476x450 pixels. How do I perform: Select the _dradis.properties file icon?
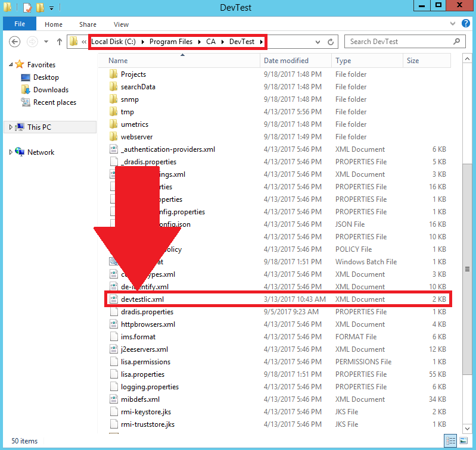(114, 162)
